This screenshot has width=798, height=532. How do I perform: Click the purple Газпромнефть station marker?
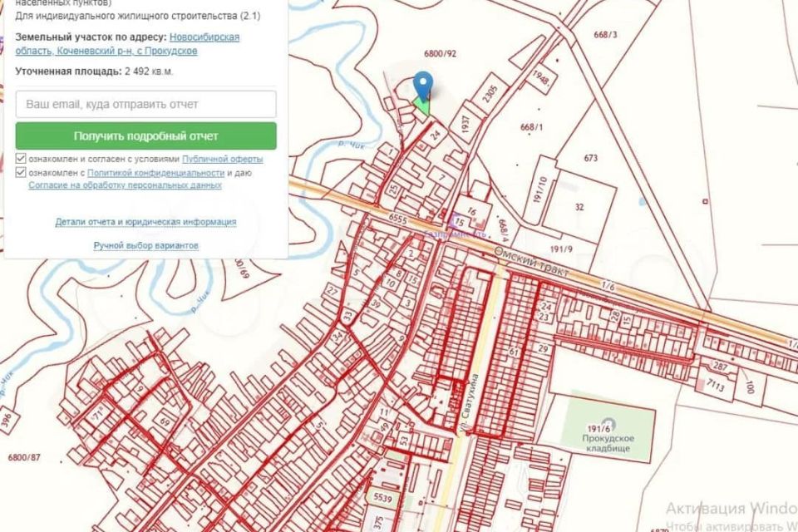click(454, 222)
